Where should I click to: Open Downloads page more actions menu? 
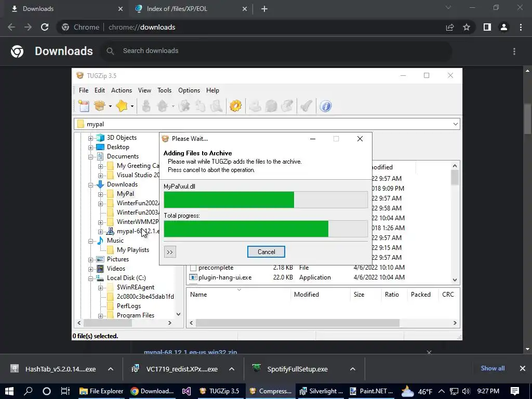pyautogui.click(x=514, y=51)
